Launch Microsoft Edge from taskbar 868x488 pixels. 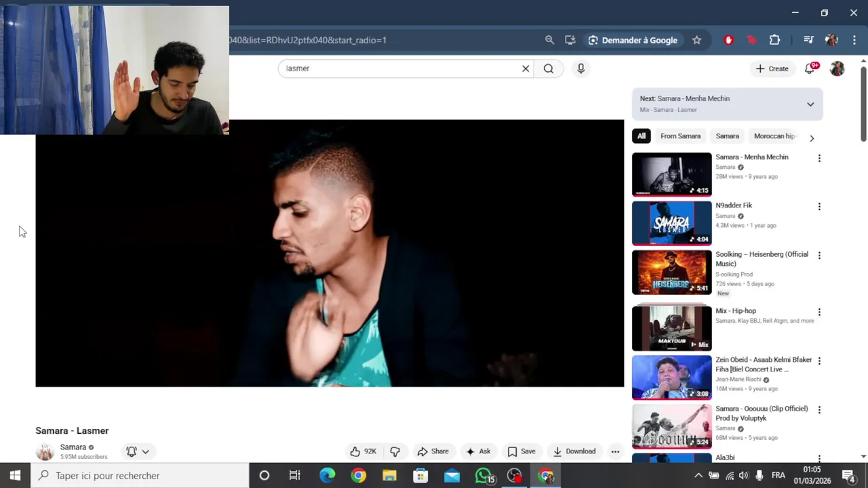click(327, 476)
